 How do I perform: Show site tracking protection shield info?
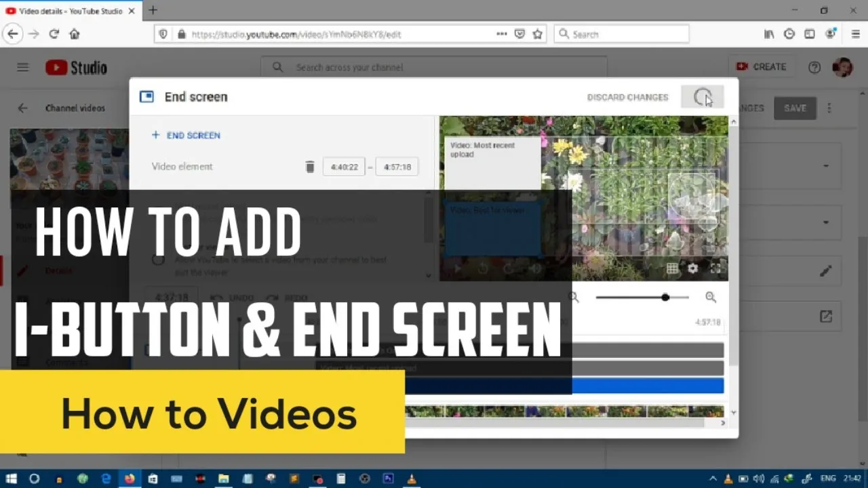click(163, 34)
